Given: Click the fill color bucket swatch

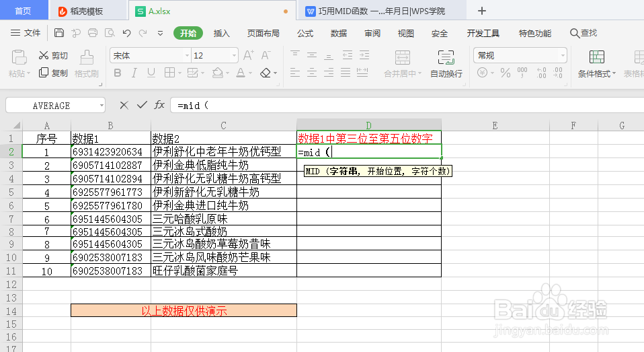Looking at the screenshot, I should [x=218, y=73].
